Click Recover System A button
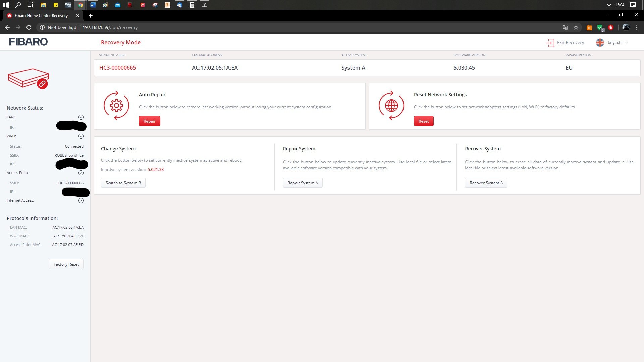This screenshot has width=644, height=362. [486, 183]
